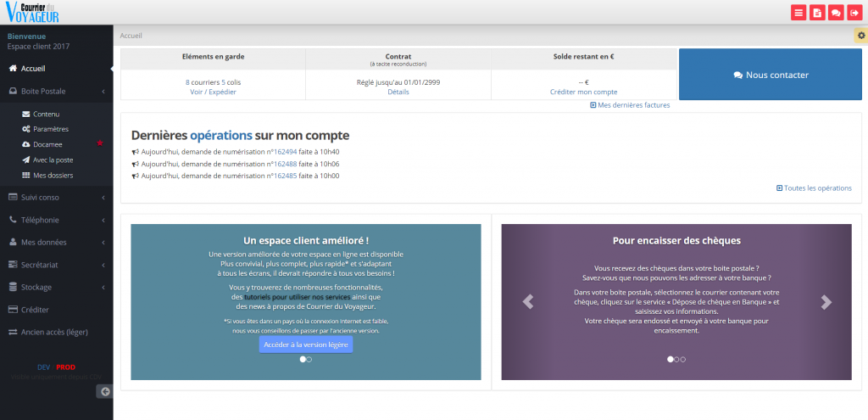The height and width of the screenshot is (420, 868).
Task: Open the chat bubbles icon in header
Action: pos(836,13)
